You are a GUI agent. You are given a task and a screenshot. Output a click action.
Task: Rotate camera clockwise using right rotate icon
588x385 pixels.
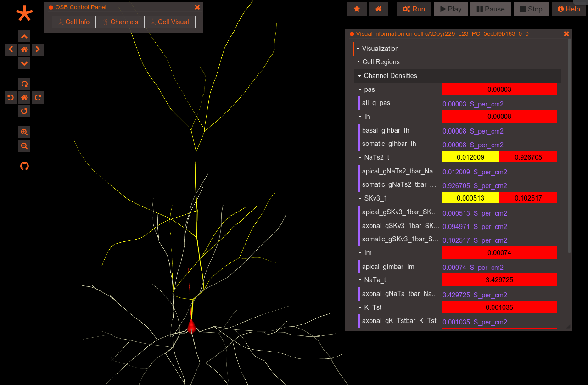pos(38,97)
